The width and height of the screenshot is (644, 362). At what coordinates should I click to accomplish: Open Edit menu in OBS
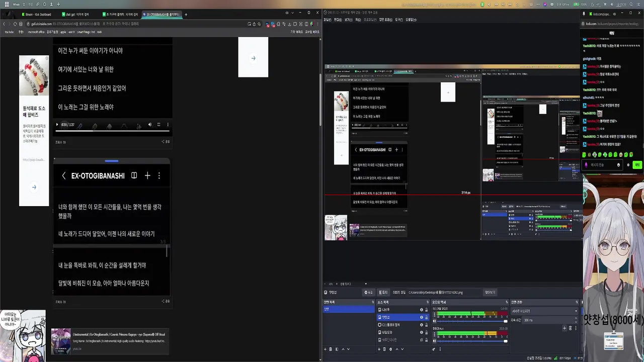pyautogui.click(x=338, y=20)
